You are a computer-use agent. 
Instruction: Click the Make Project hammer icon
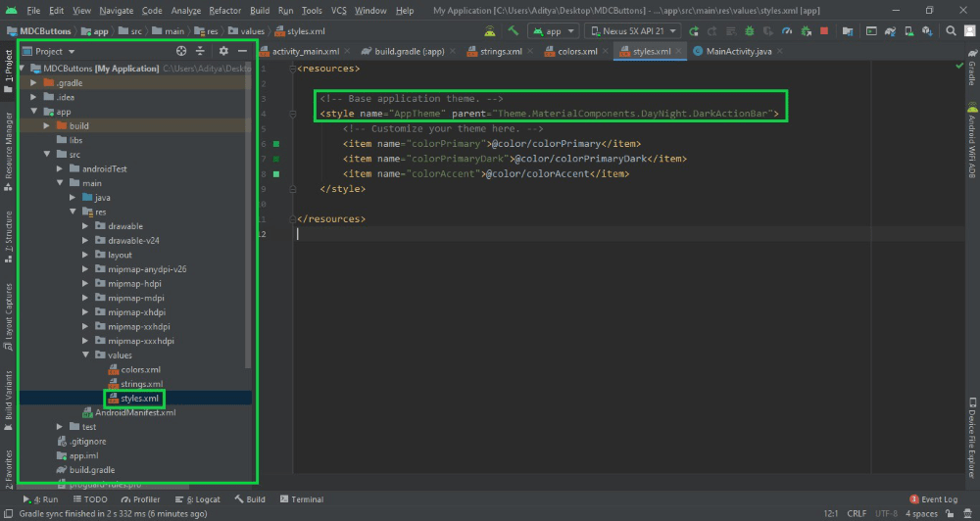[x=511, y=30]
